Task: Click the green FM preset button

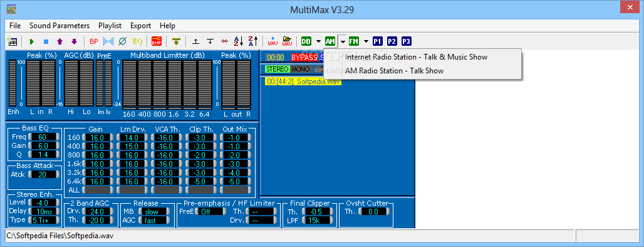Action: [x=353, y=41]
